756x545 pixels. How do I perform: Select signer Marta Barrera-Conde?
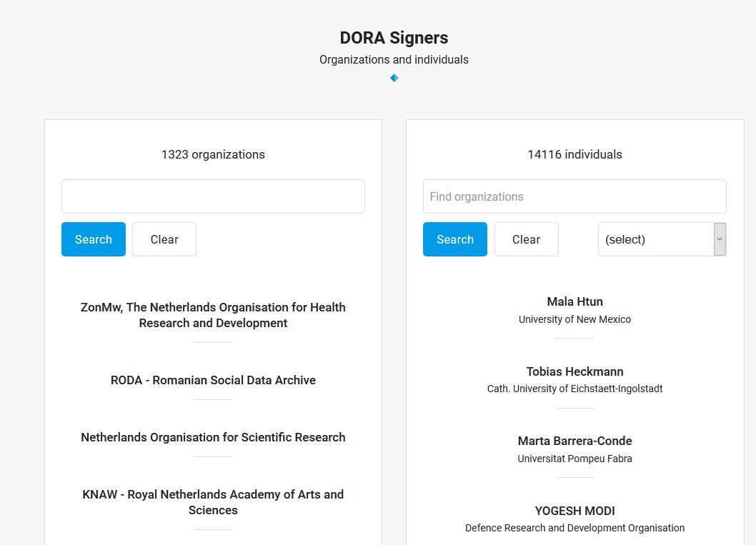pos(575,441)
